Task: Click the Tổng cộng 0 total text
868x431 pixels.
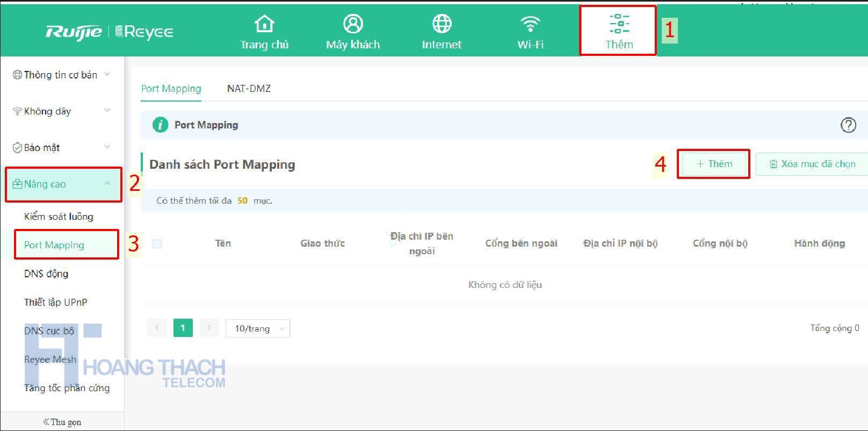Action: [x=835, y=328]
